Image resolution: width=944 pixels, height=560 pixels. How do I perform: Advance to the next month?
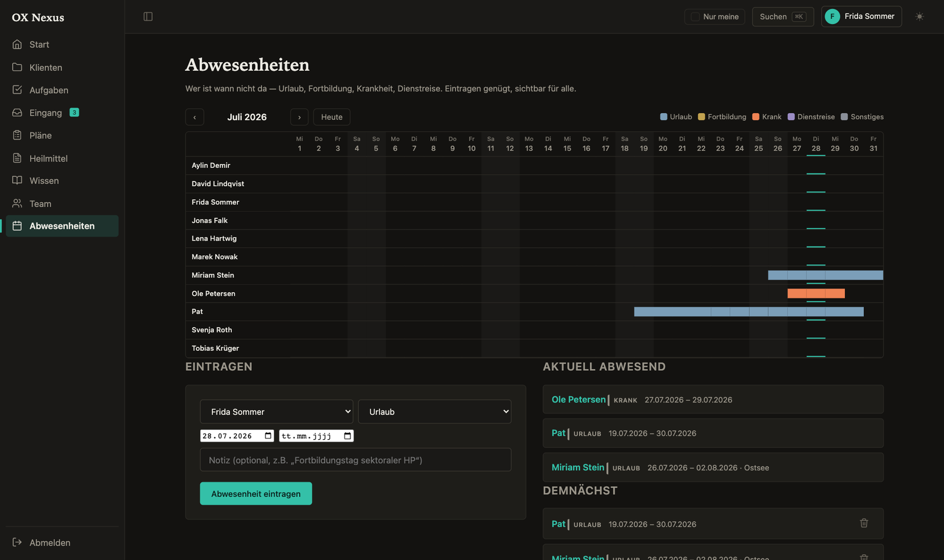coord(299,117)
